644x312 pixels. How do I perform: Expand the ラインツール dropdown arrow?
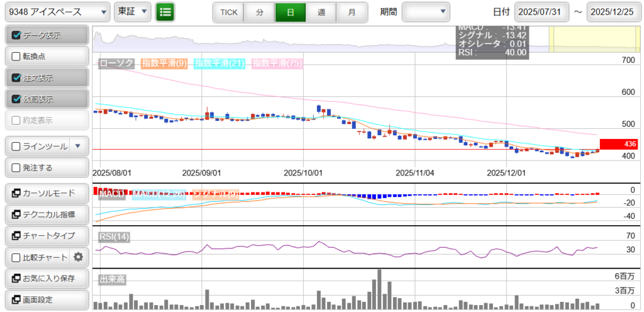point(77,147)
